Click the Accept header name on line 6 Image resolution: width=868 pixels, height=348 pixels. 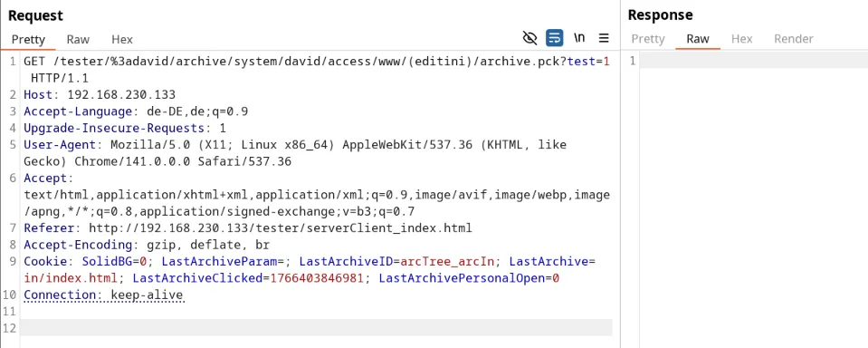click(45, 178)
